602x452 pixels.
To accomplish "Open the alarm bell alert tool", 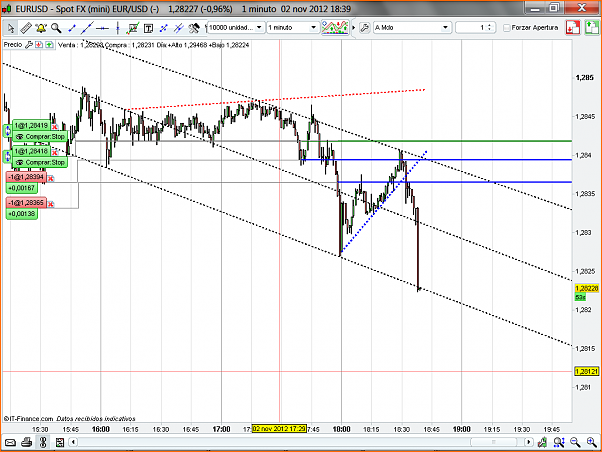I will point(41,28).
